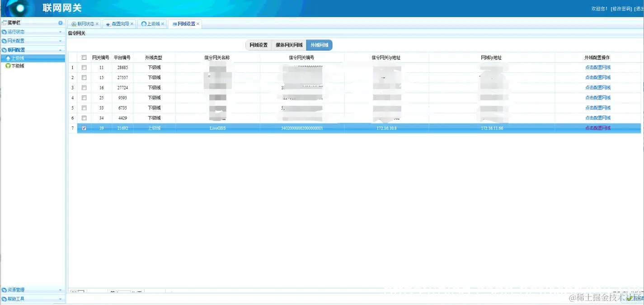Select the 媒体网关网域 segmented button
Viewport: 644px width, 305px height.
289,45
